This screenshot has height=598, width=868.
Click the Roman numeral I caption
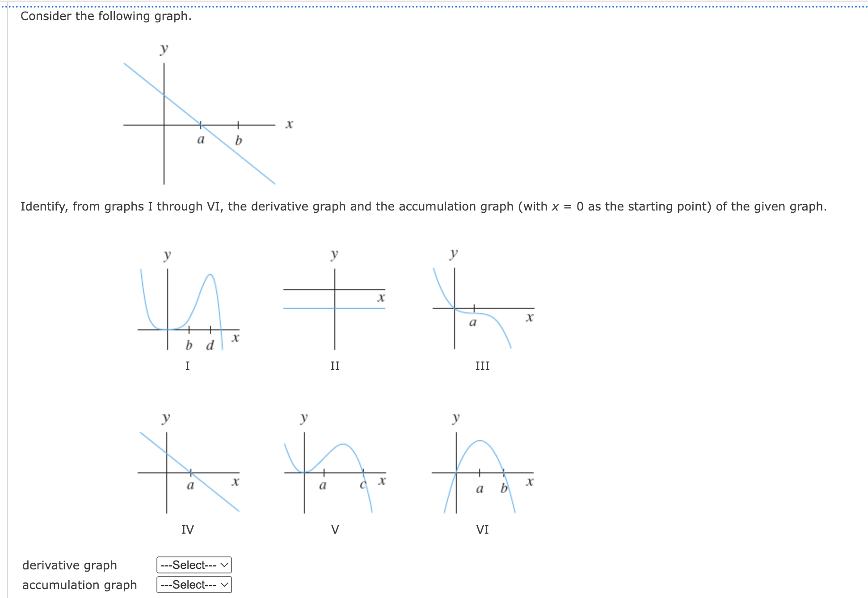(188, 366)
